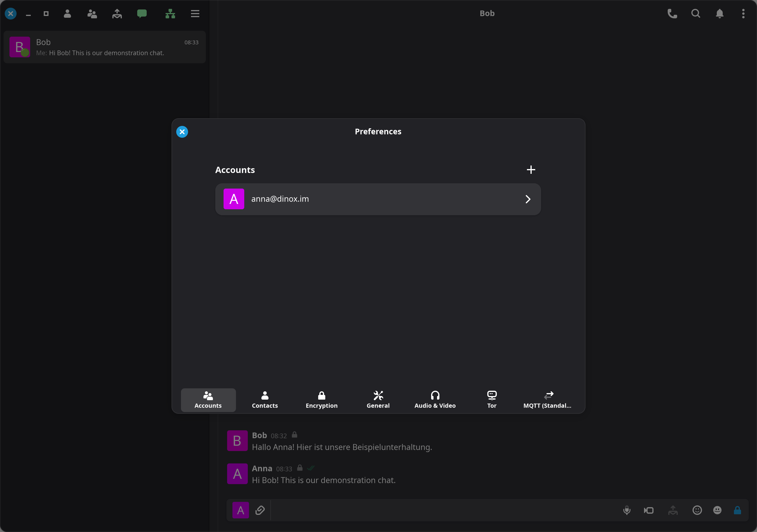Click "Hi Bob! This is our demonstration chat." message
This screenshot has height=532, width=757.
point(323,480)
